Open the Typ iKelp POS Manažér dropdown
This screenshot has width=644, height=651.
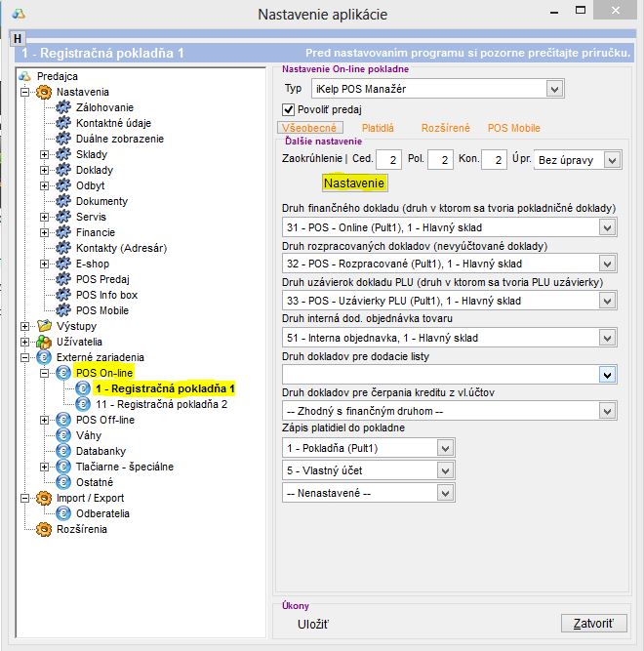(x=554, y=89)
